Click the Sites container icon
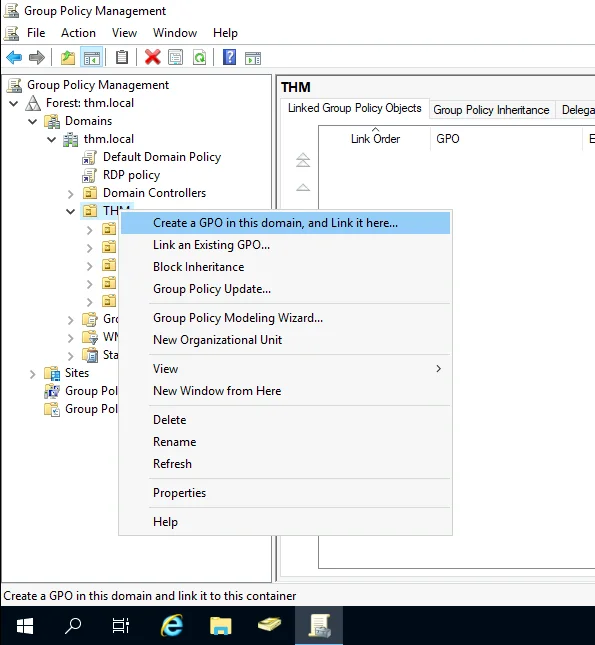This screenshot has width=595, height=645. coord(52,373)
